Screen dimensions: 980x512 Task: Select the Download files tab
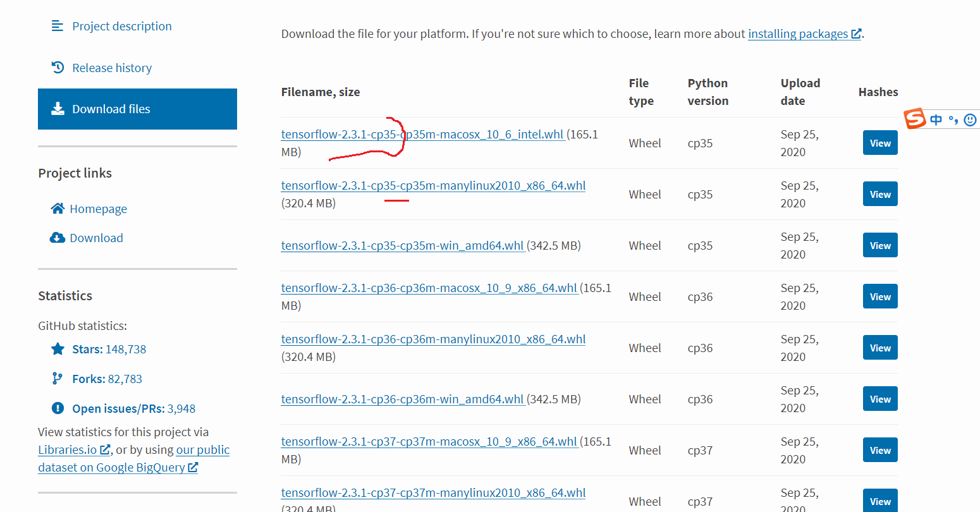pyautogui.click(x=137, y=109)
